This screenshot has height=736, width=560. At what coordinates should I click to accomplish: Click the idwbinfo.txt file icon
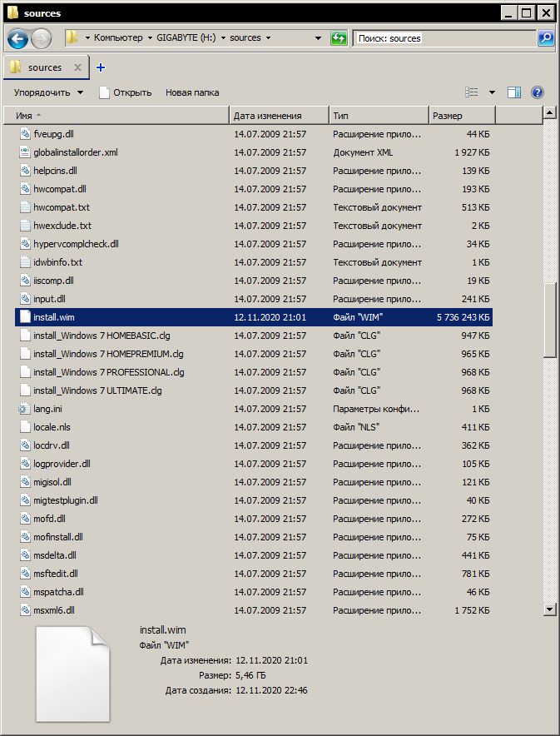[25, 262]
